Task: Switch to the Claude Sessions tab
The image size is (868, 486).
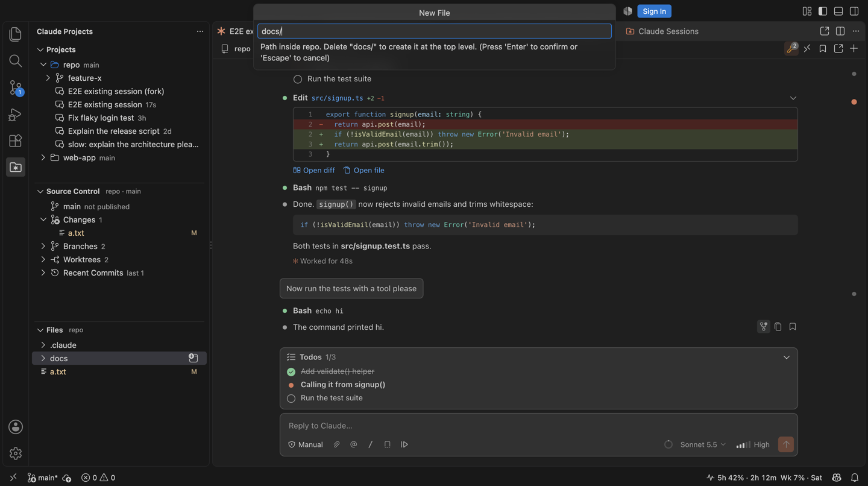Action: pos(662,31)
